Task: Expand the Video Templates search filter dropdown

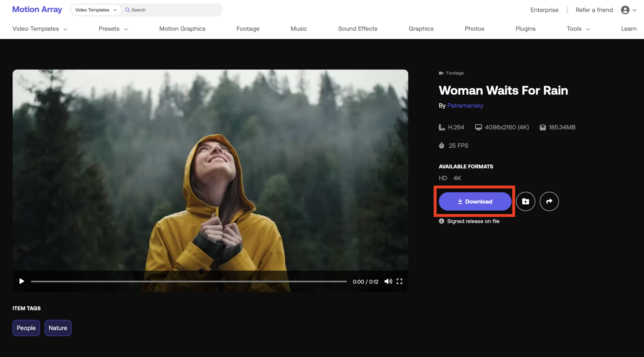Action: pos(96,10)
